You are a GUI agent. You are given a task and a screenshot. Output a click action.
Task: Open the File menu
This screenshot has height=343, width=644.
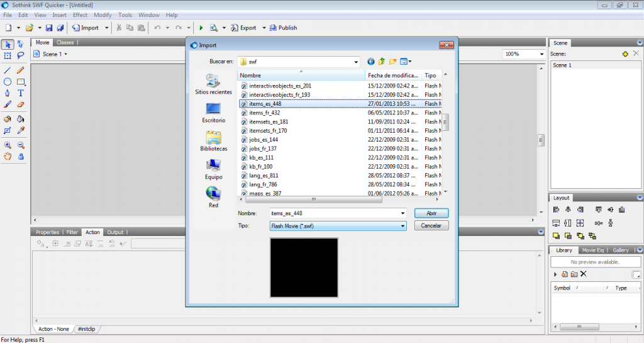click(x=8, y=14)
